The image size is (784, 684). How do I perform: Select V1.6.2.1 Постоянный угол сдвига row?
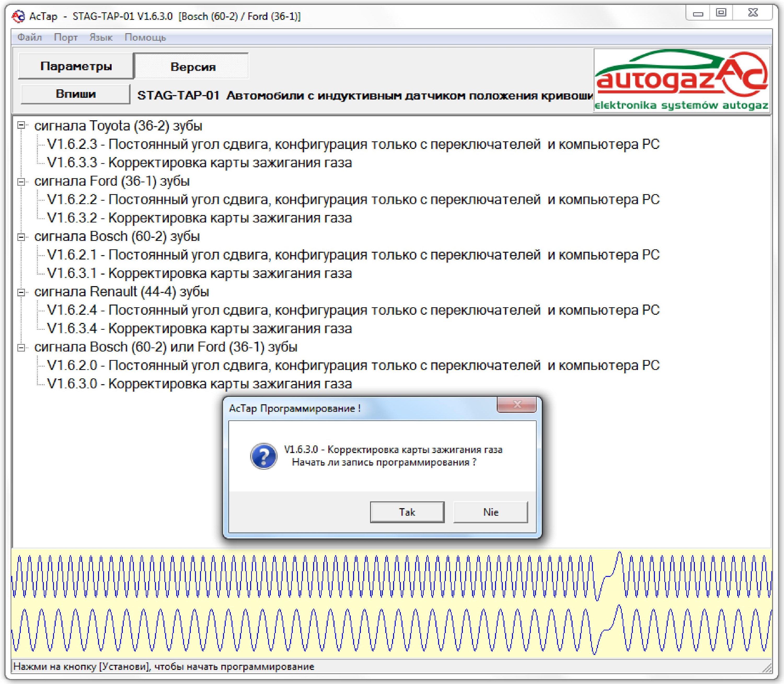click(353, 254)
